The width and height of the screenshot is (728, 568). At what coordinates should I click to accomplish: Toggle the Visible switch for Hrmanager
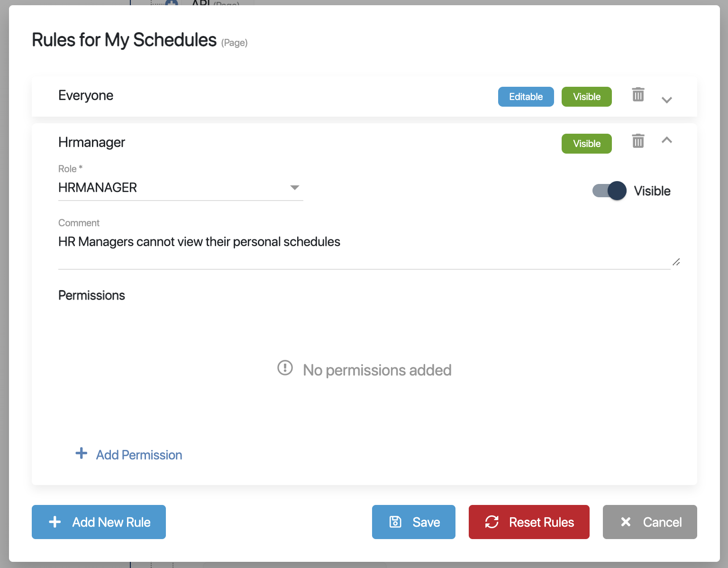point(610,191)
